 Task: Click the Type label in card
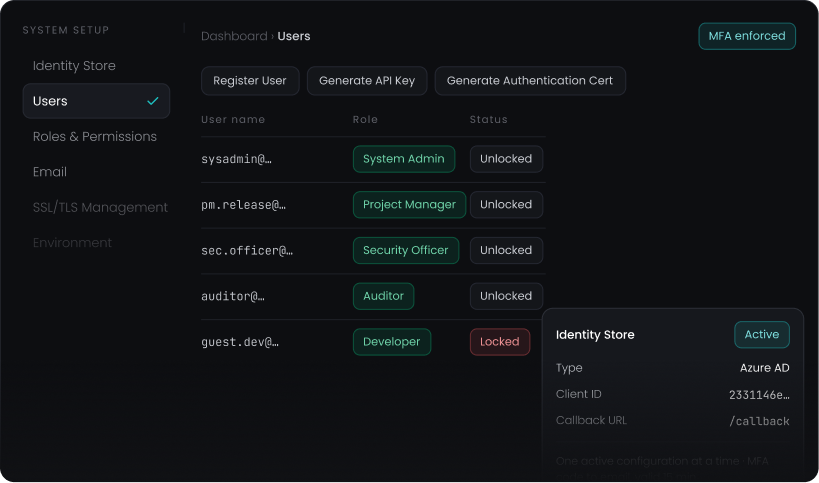[x=569, y=368]
